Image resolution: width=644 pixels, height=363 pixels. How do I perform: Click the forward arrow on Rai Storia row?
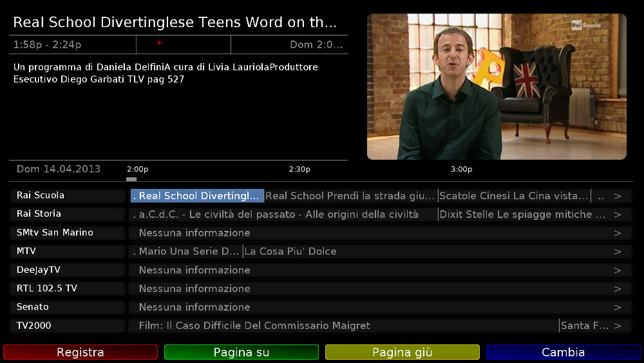pos(618,215)
